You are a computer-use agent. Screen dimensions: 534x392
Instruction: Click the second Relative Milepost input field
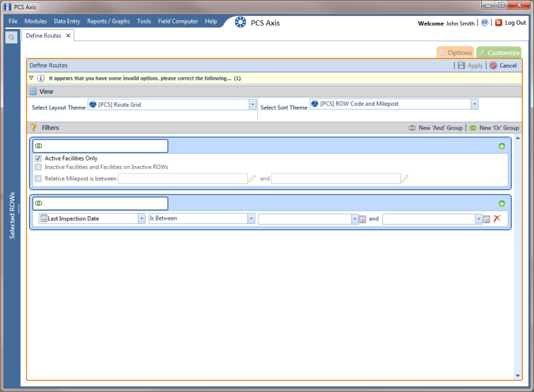(x=336, y=178)
